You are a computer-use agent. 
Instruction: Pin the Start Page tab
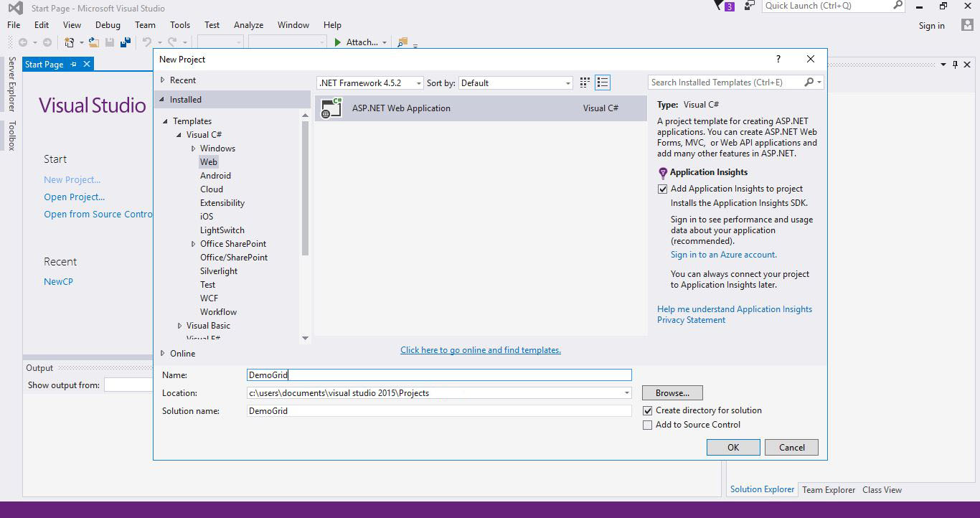tap(73, 65)
